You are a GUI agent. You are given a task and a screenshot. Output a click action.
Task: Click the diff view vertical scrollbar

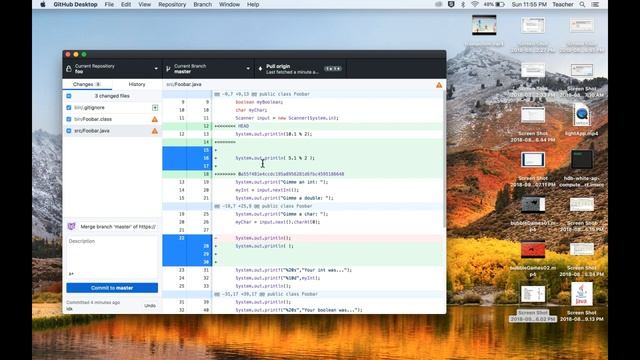pyautogui.click(x=444, y=159)
